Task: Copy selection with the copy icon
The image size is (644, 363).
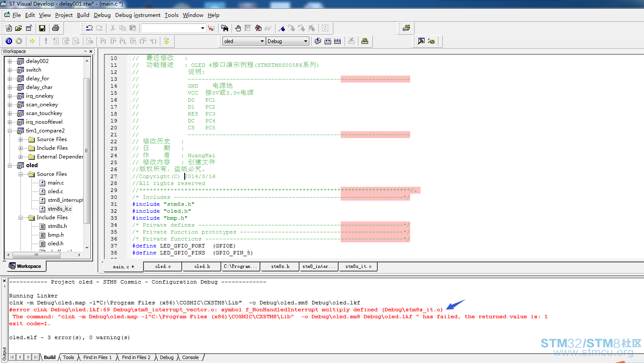Action: pyautogui.click(x=123, y=28)
